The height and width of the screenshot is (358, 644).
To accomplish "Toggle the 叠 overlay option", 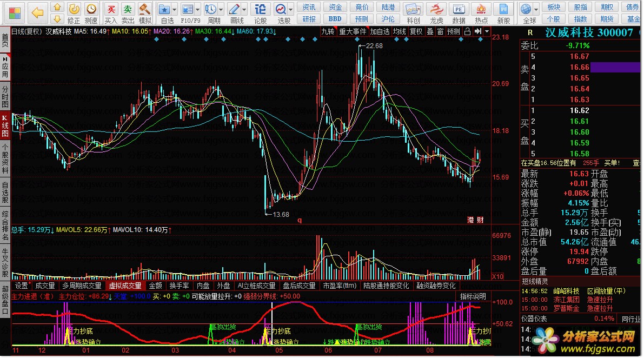I will click(x=430, y=31).
